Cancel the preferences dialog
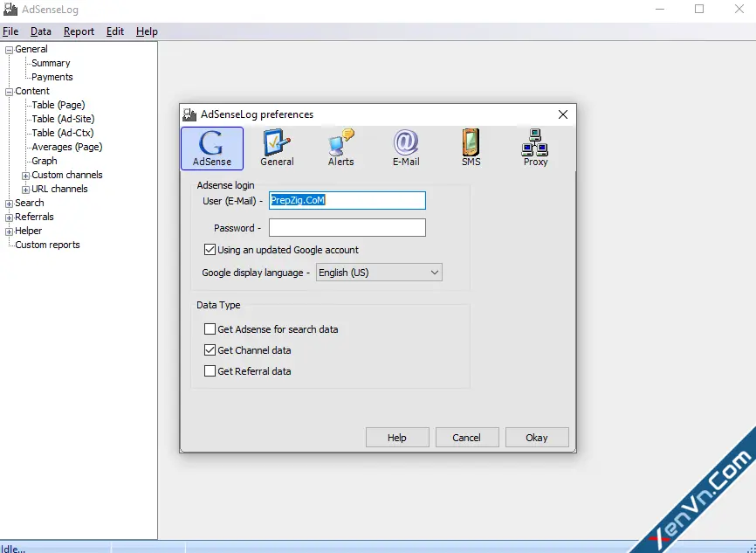This screenshot has height=553, width=756. pos(467,437)
